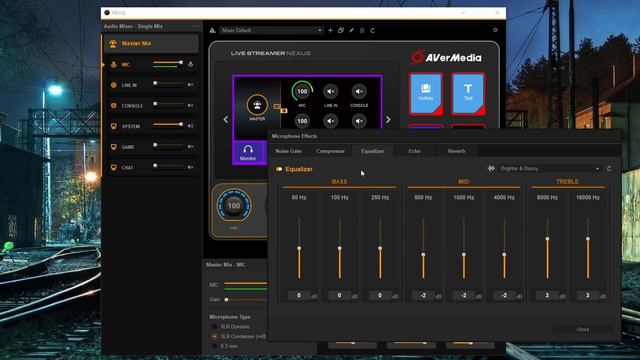Click the Monitor headphones button
This screenshot has width=640, height=360.
[x=248, y=153]
